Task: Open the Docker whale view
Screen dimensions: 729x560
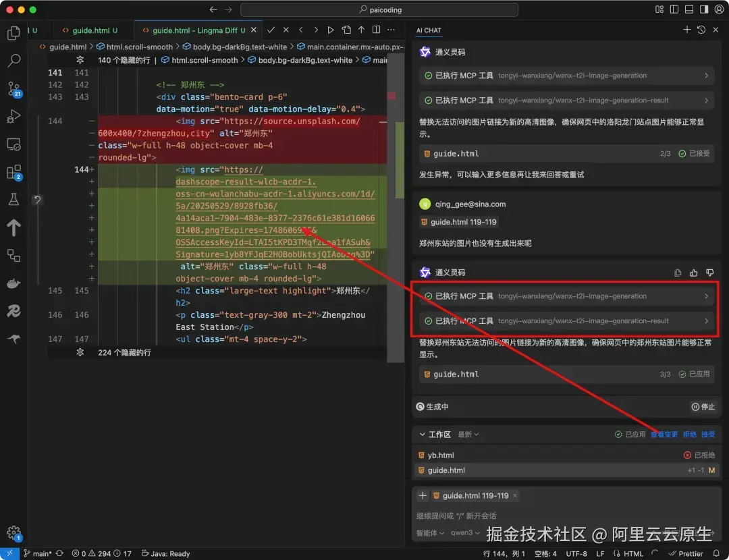Action: click(14, 283)
